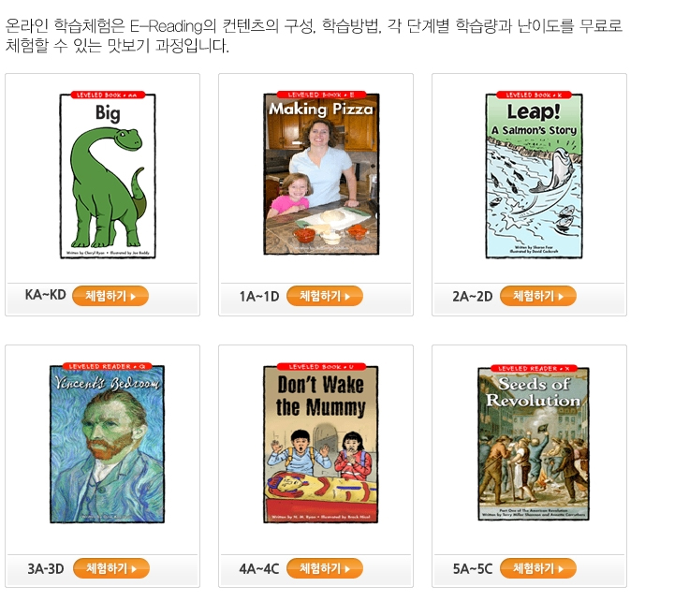This screenshot has width=689, height=616.
Task: Open the Leap! A Salmon's Story cover
Action: [534, 175]
